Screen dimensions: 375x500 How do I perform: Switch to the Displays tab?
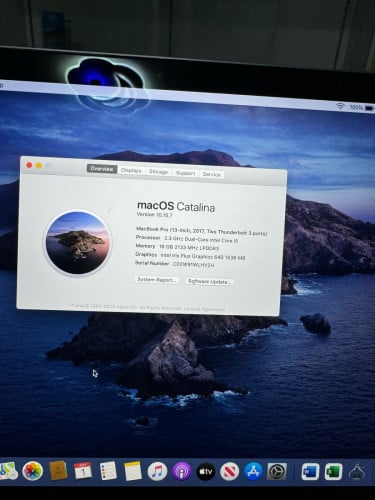point(131,170)
